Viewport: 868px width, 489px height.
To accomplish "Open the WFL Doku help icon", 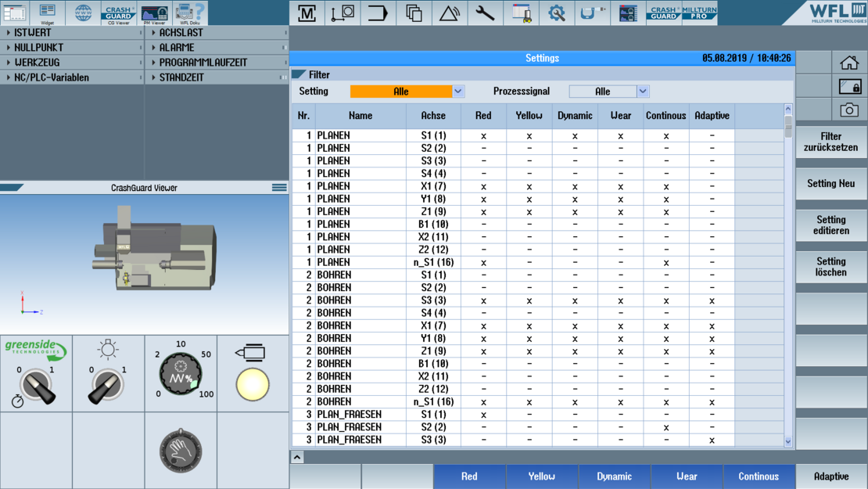I will tap(190, 13).
